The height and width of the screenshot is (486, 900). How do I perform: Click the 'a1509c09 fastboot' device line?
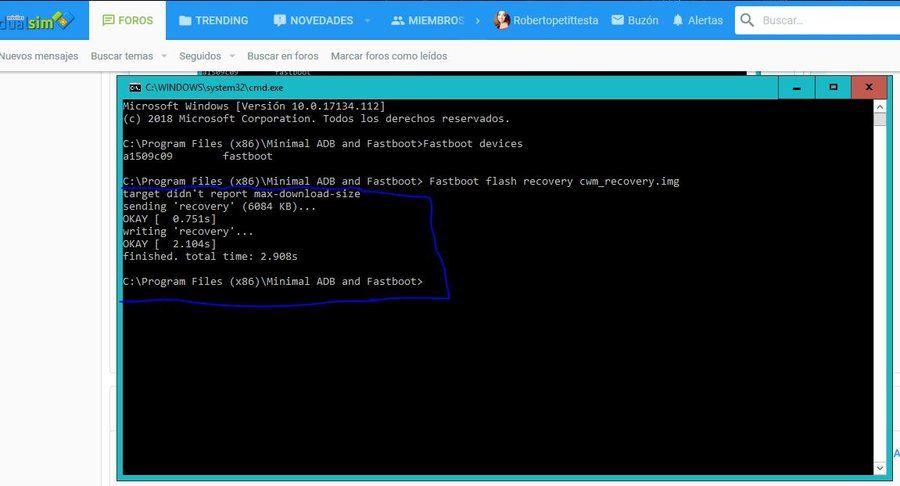[197, 156]
